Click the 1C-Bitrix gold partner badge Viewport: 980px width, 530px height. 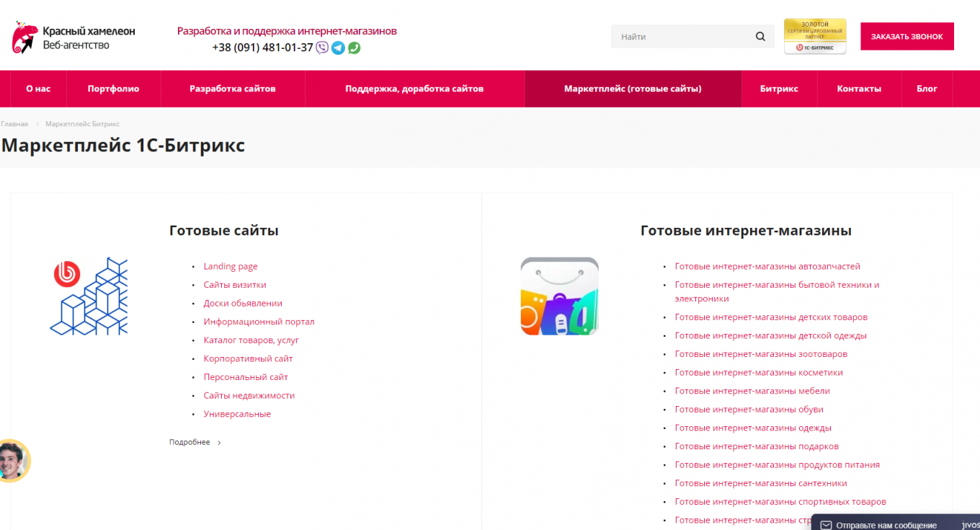(815, 37)
